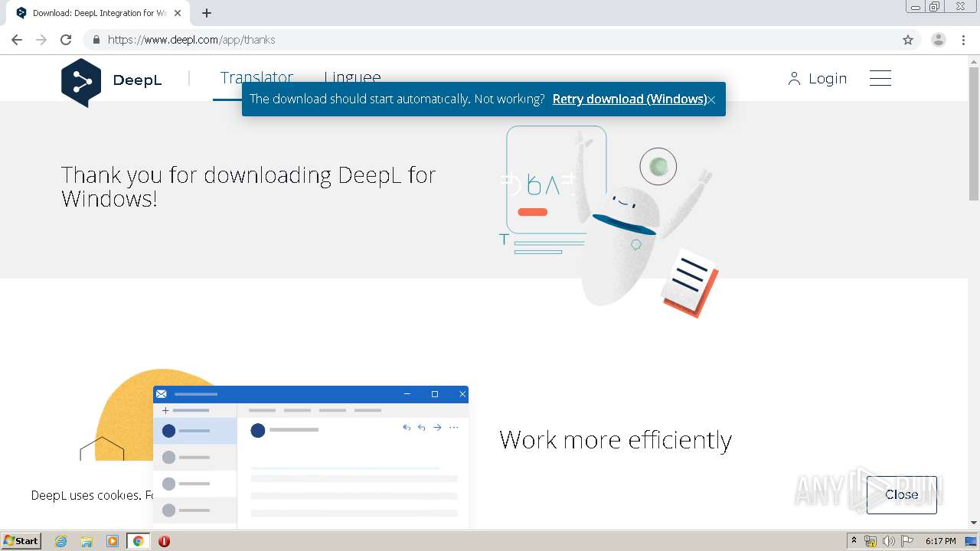Screen dimensions: 980x551
Task: Open the Chrome profile avatar
Action: (x=938, y=40)
